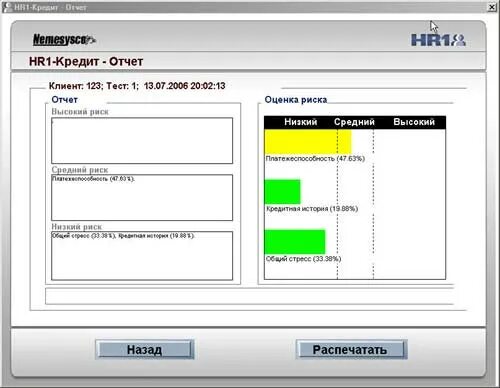Image resolution: width=500 pixels, height=388 pixels.
Task: Click the Низкий риск text box
Action: pos(142,256)
